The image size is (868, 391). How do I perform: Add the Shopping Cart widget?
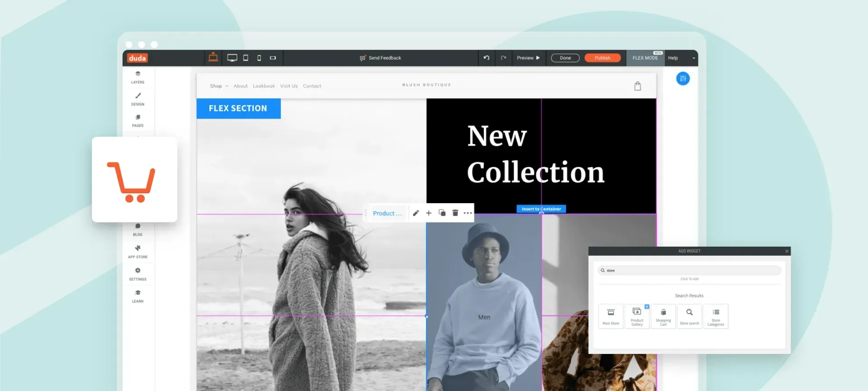point(663,316)
